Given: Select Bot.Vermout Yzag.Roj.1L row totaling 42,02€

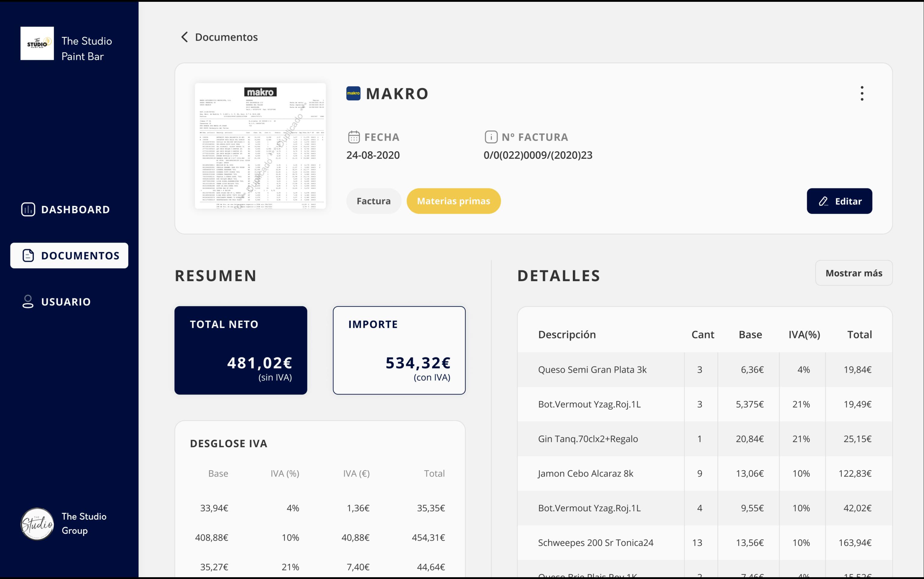Looking at the screenshot, I should click(705, 508).
